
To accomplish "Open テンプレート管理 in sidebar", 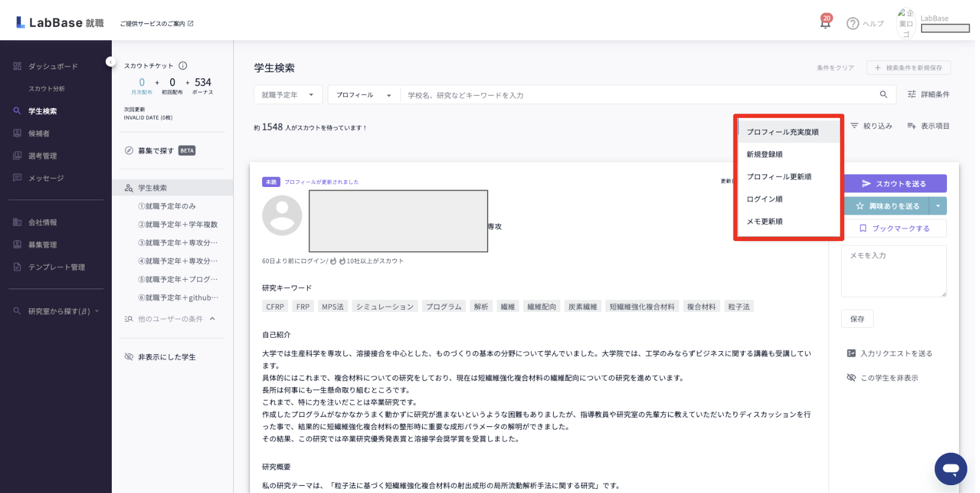I will (x=57, y=267).
